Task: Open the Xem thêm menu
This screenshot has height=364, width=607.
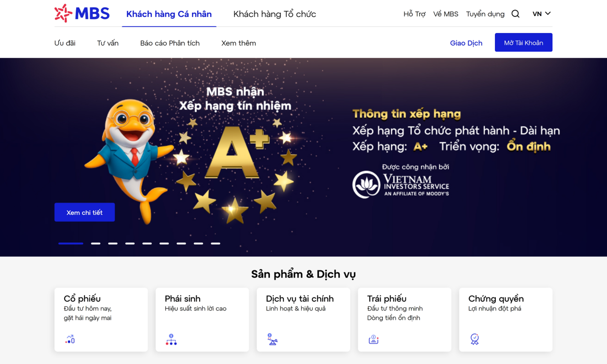Action: pyautogui.click(x=239, y=43)
